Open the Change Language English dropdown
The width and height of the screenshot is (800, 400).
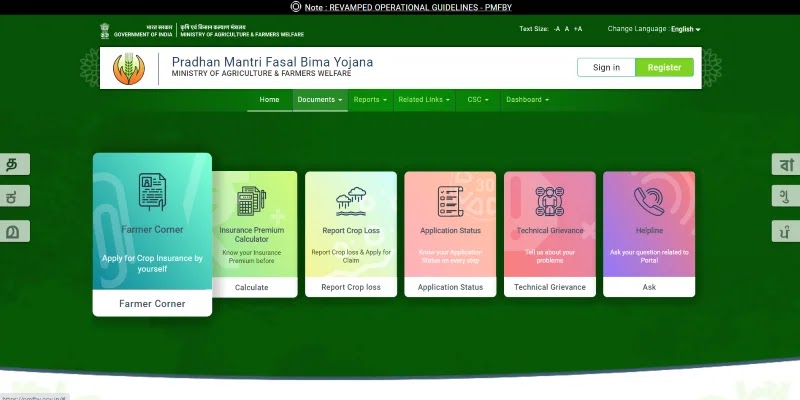tap(686, 29)
